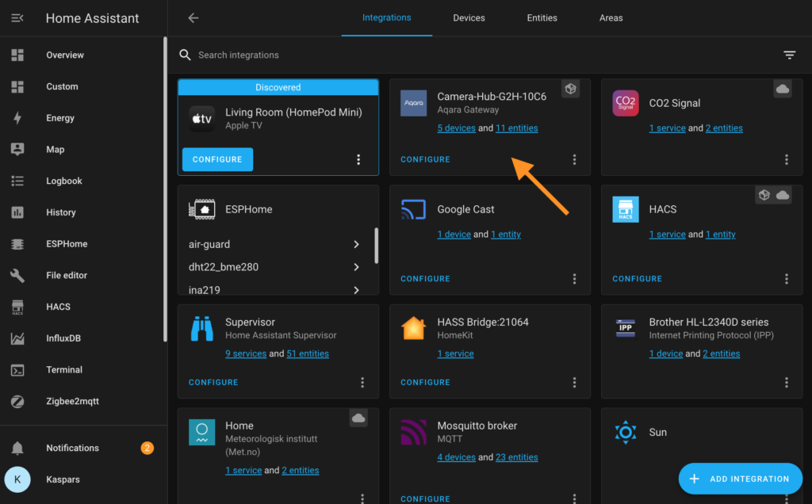Open the Map view in the sidebar
Viewport: 812px width, 504px height.
click(x=56, y=149)
